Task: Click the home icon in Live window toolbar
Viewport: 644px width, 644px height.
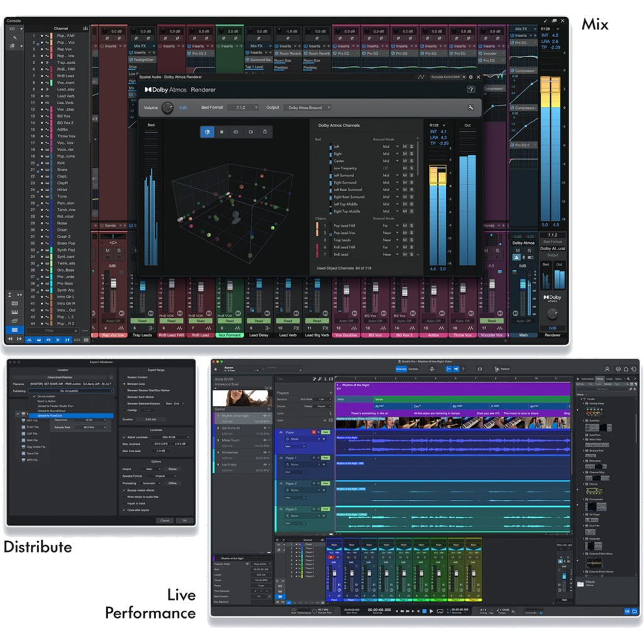Action: (626, 369)
